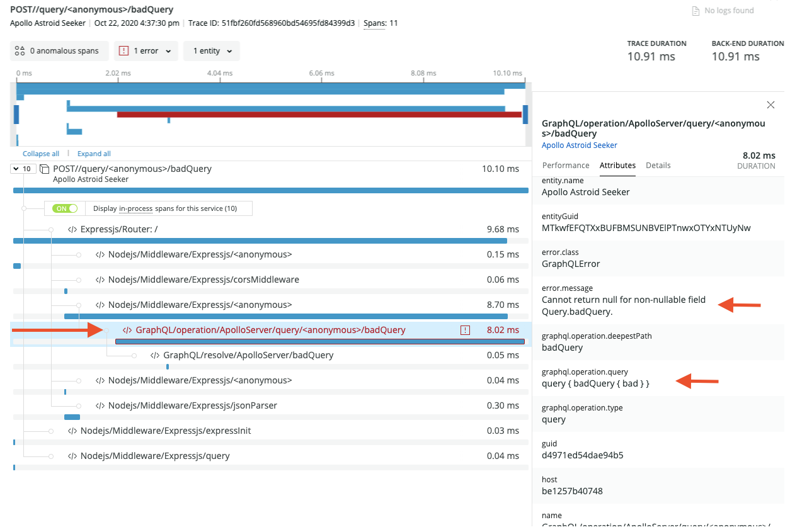790x532 pixels.
Task: Click the red error span bar in the timeline overview
Action: pos(319,115)
